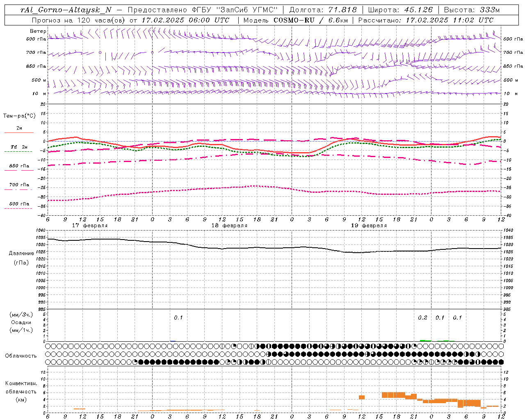Viewport: 525px width, 420px height.
Task: Click the 0.2 precipitation amount value
Action: pos(422,318)
